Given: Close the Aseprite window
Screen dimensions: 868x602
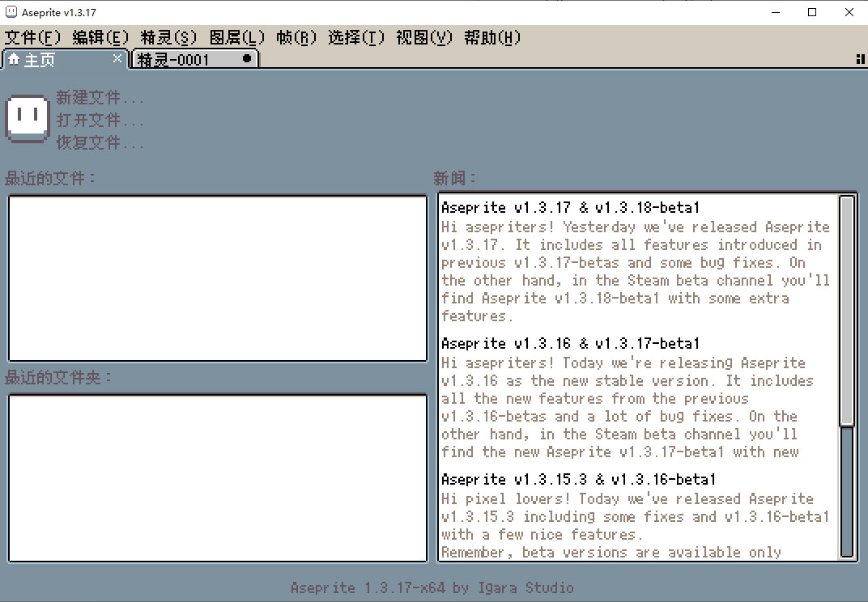Looking at the screenshot, I should coord(849,12).
